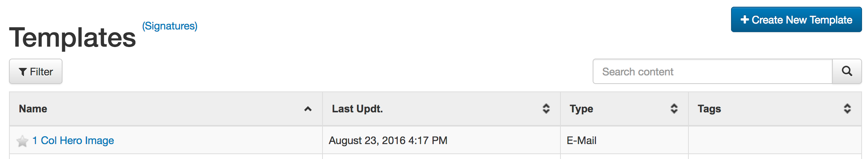The image size is (868, 159).
Task: Open the Signatures link
Action: coord(169,26)
